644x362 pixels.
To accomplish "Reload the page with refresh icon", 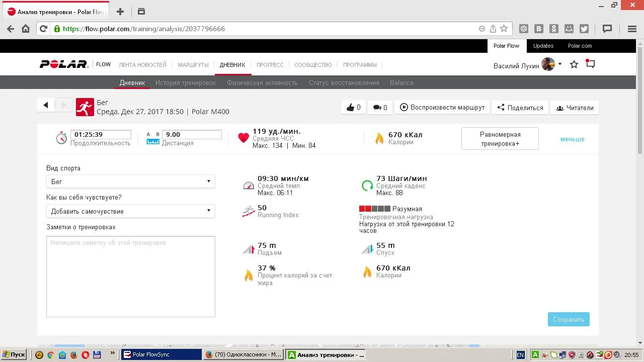I will point(43,29).
